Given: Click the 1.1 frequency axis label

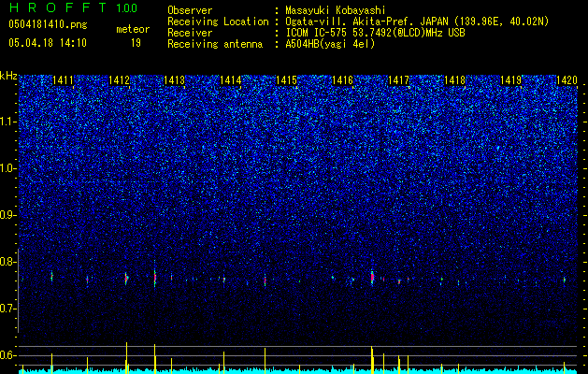Looking at the screenshot, I should coord(8,122).
